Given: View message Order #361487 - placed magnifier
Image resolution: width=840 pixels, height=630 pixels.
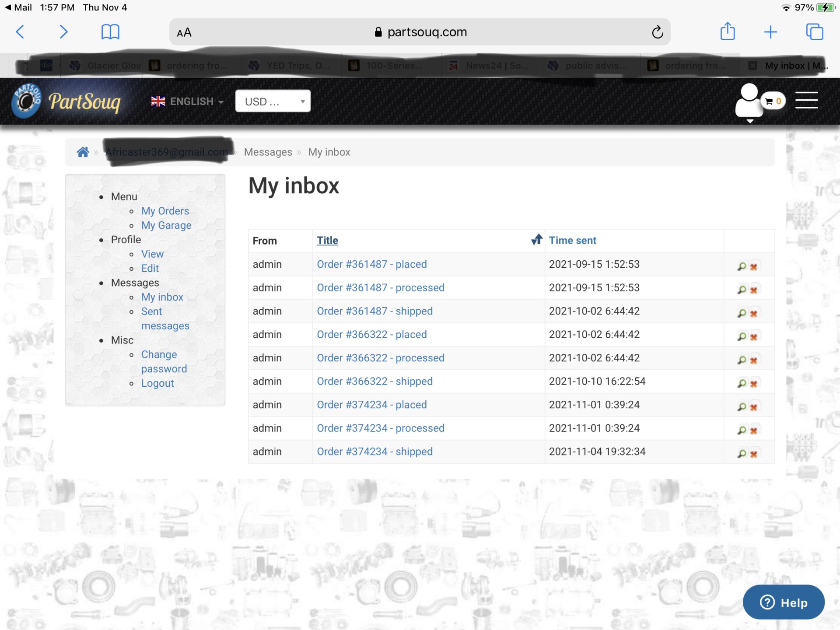Looking at the screenshot, I should [x=742, y=266].
